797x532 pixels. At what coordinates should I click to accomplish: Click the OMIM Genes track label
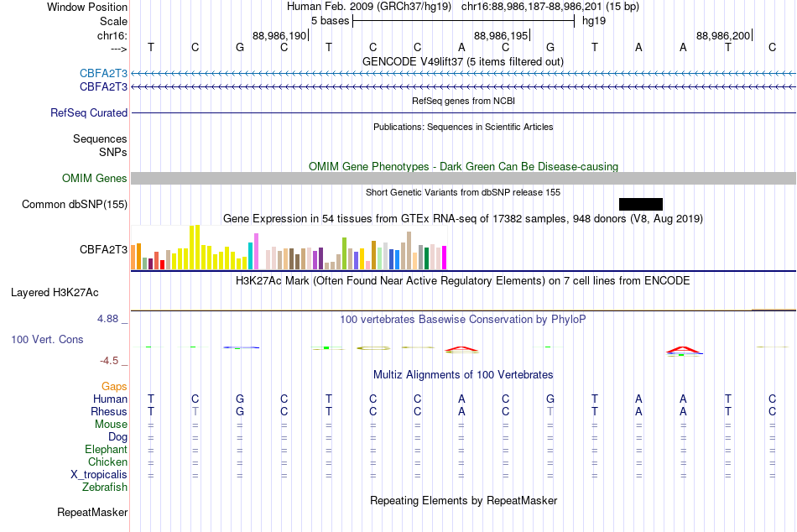point(95,178)
